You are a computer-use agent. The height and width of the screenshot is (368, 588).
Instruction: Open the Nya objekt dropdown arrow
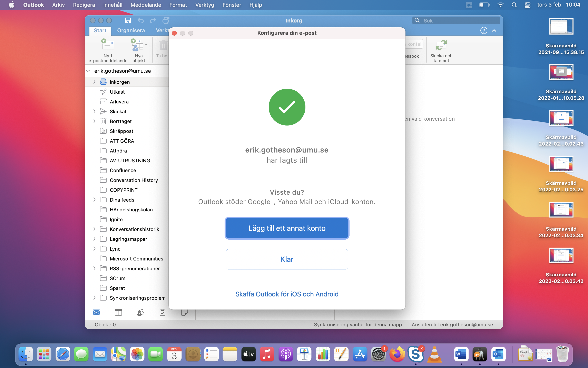click(146, 45)
